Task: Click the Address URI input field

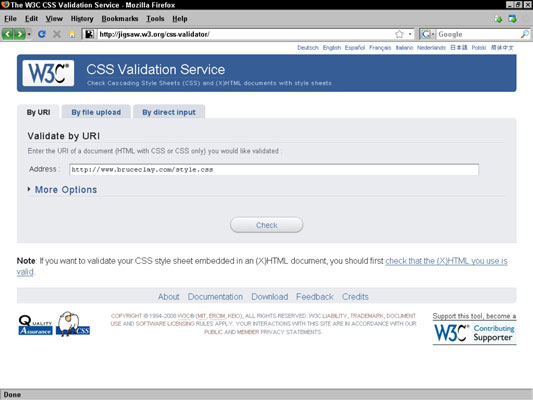Action: click(x=274, y=170)
